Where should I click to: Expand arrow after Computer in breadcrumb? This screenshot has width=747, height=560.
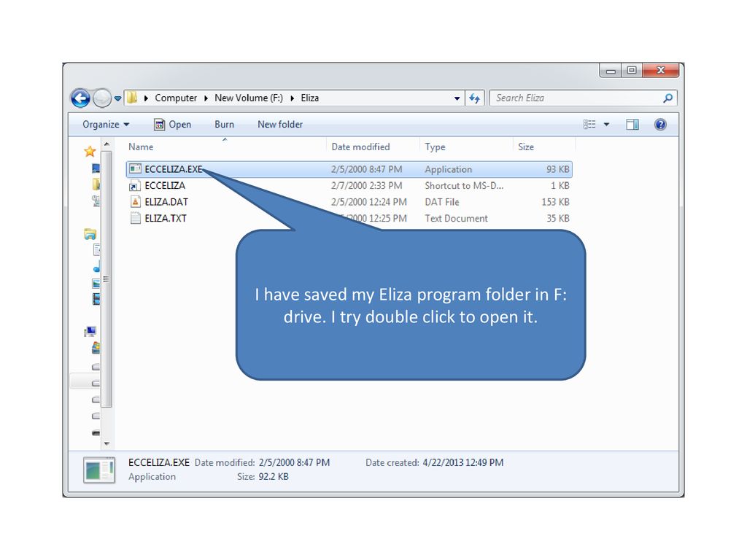point(206,98)
